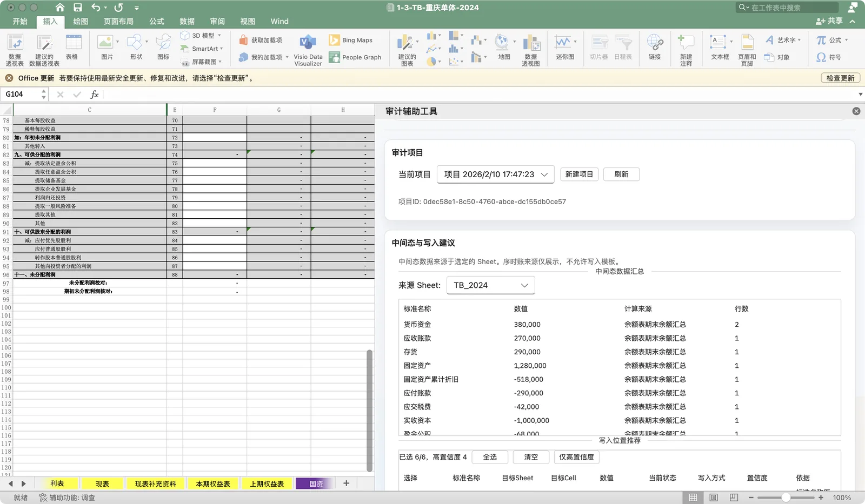865x504 pixels.
Task: Insert a 链接 hyperlink
Action: 655,47
